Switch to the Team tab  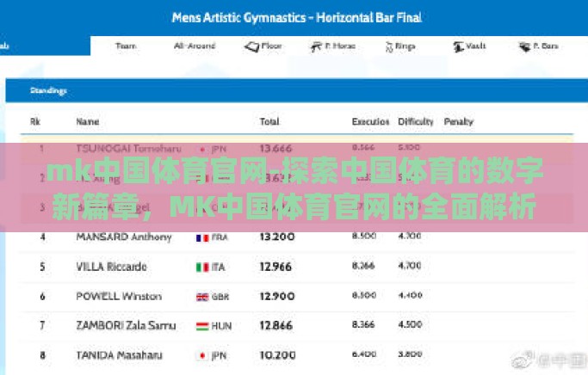tap(126, 46)
